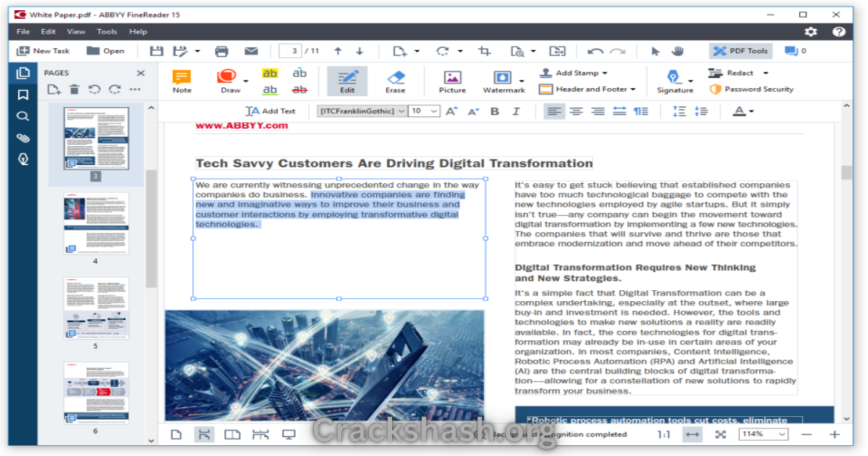Set Align left text alignment

[554, 111]
